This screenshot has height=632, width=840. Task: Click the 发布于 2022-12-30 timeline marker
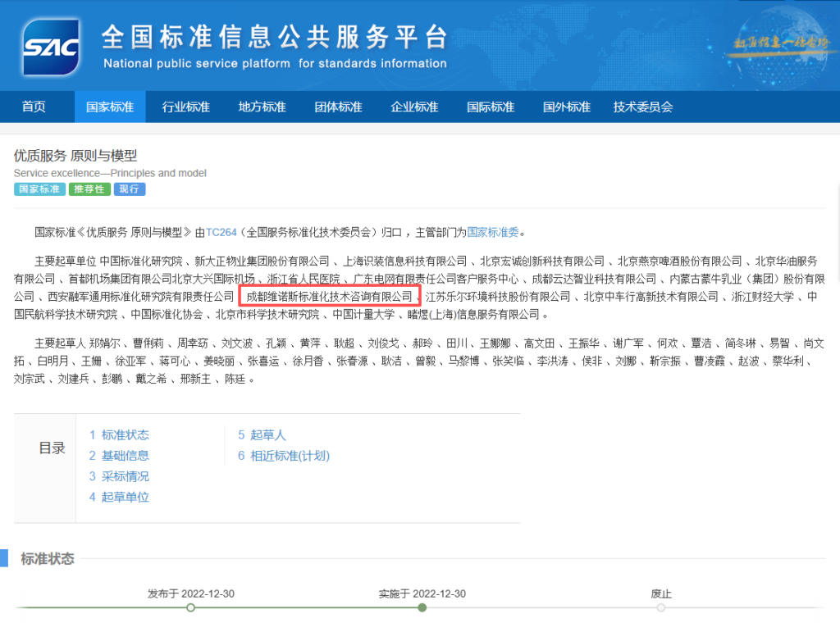tap(190, 607)
